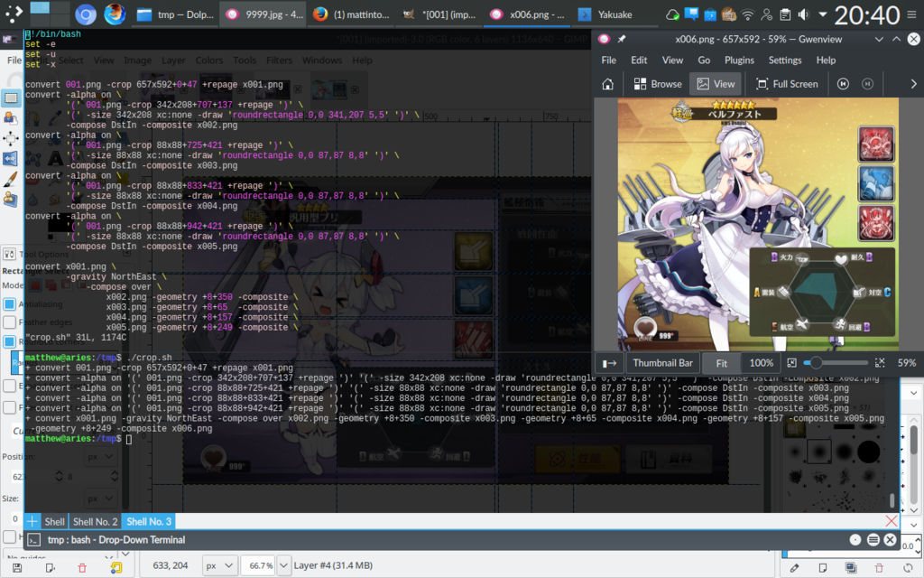The width and height of the screenshot is (924, 578).
Task: Adjust Gwenview zoom slider handle
Action: coord(816,363)
